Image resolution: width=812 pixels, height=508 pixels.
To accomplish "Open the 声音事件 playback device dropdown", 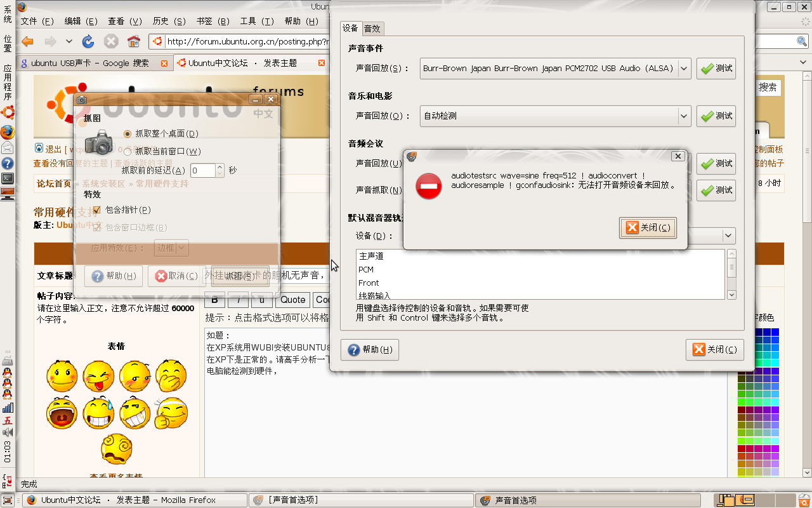I will tap(556, 68).
